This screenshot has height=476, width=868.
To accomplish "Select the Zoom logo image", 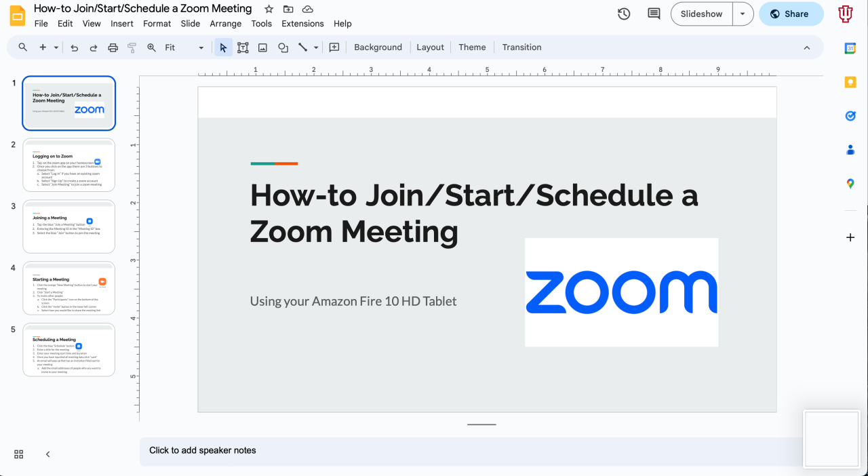I will pyautogui.click(x=621, y=292).
